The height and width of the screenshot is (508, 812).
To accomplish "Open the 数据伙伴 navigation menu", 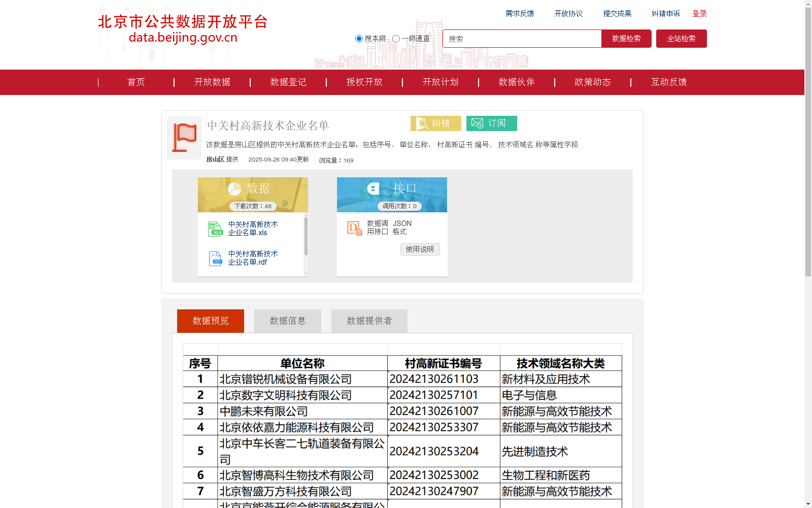I will (x=517, y=82).
